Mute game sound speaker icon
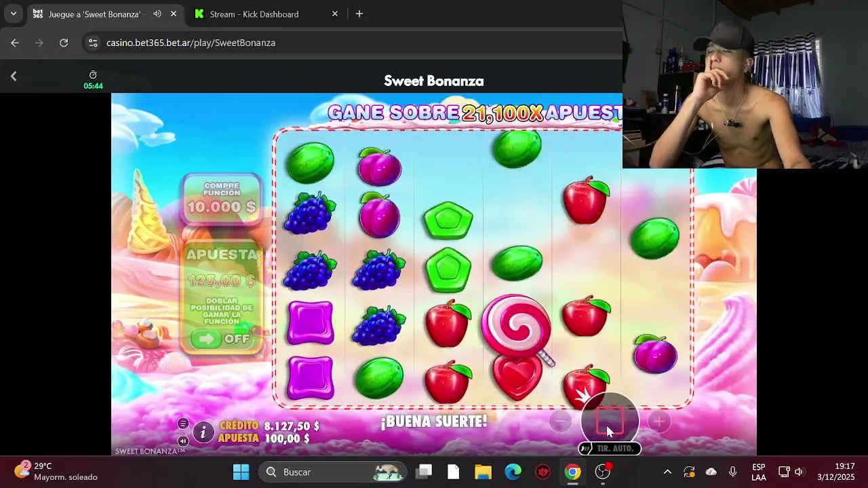The height and width of the screenshot is (488, 868). point(182,441)
